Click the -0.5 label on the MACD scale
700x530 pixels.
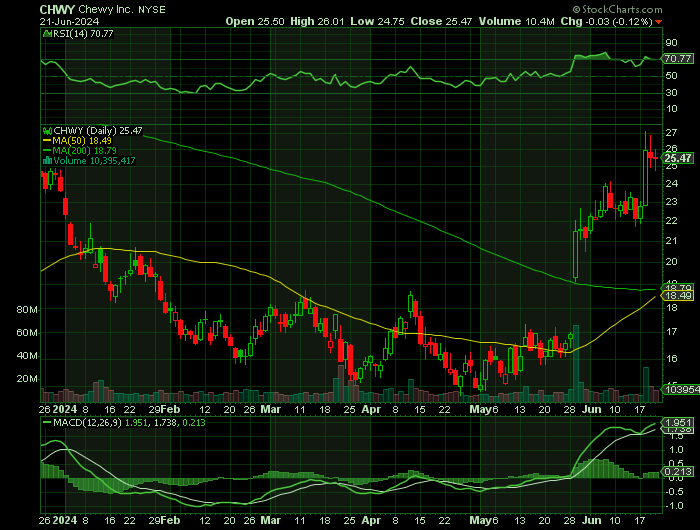[674, 492]
